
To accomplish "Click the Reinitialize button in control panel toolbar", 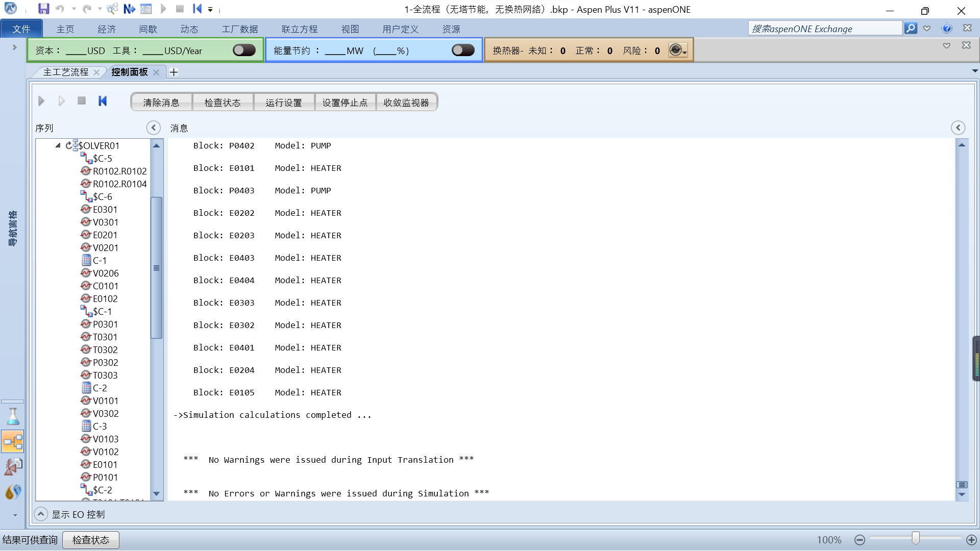I will click(103, 101).
